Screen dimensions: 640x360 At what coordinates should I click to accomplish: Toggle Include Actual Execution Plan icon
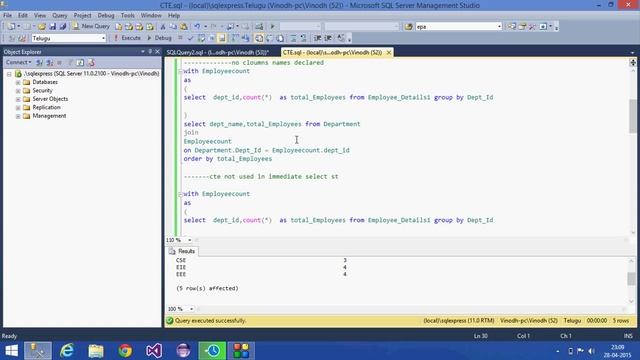point(235,38)
